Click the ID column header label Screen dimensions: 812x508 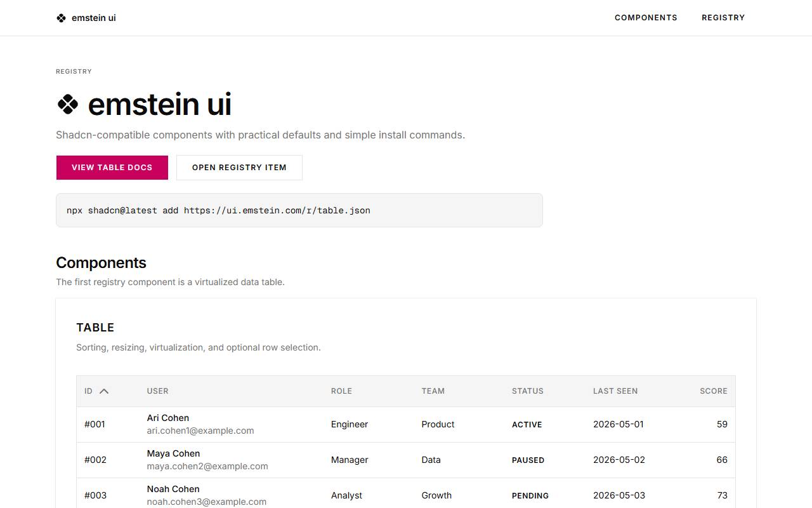point(88,391)
